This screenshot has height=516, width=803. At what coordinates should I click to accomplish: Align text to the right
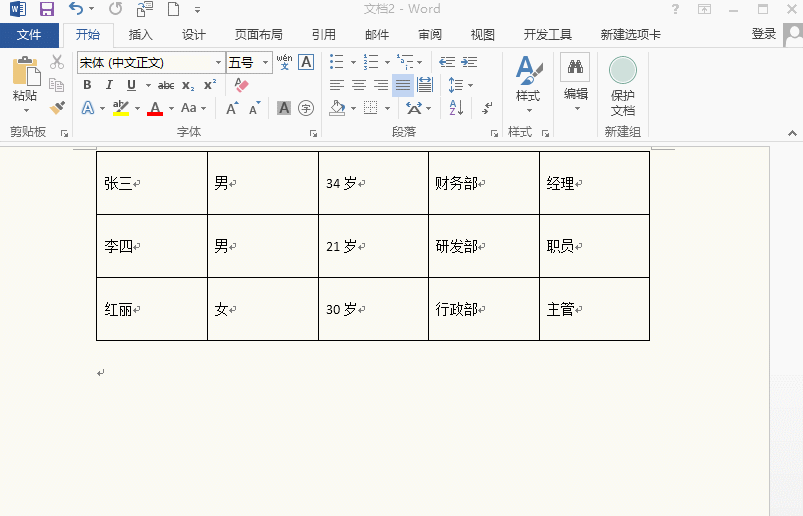381,85
